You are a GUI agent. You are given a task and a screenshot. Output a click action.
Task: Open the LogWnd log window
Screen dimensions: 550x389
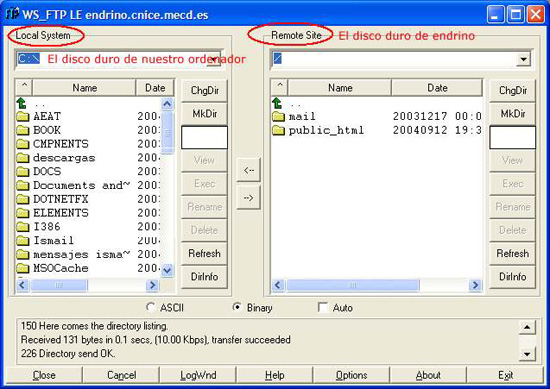pyautogui.click(x=198, y=375)
